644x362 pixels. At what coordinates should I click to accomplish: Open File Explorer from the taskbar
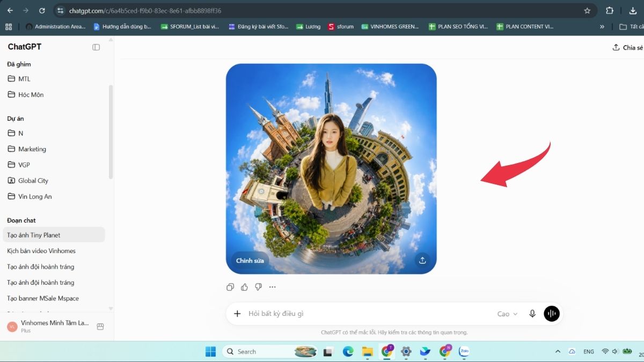(367, 352)
